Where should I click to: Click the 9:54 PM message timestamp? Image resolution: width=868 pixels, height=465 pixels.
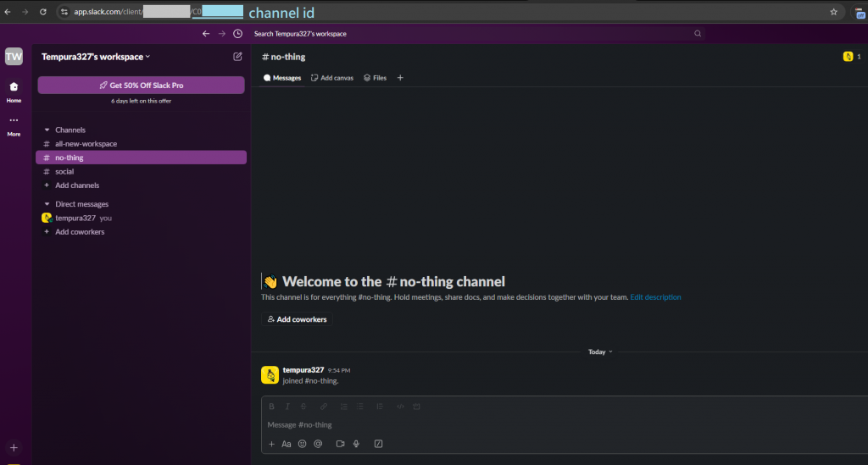(339, 370)
